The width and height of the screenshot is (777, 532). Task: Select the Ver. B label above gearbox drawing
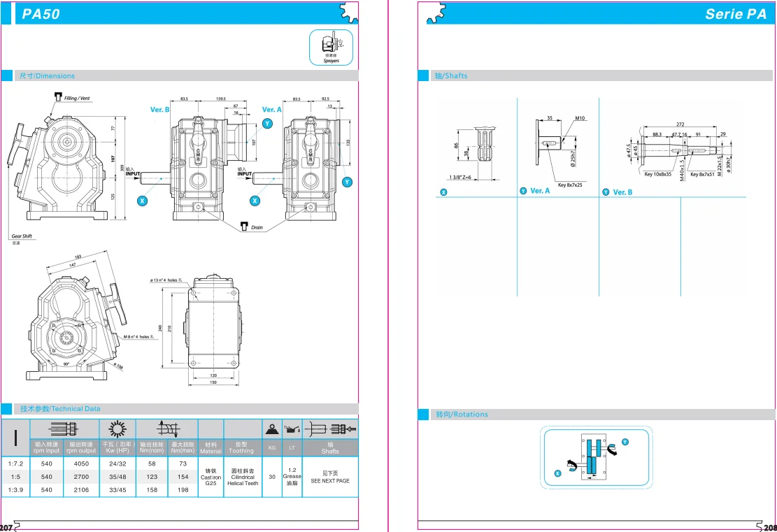pyautogui.click(x=160, y=110)
